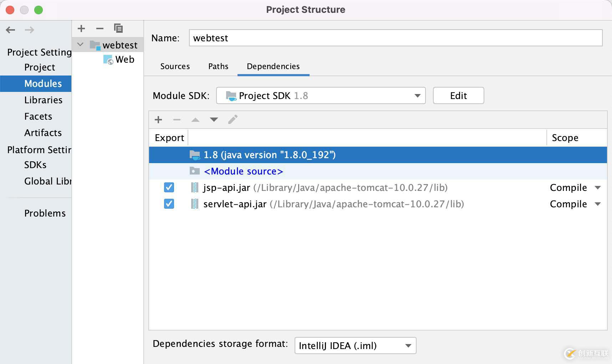Click the webtest module folder icon
The height and width of the screenshot is (364, 612).
[95, 45]
